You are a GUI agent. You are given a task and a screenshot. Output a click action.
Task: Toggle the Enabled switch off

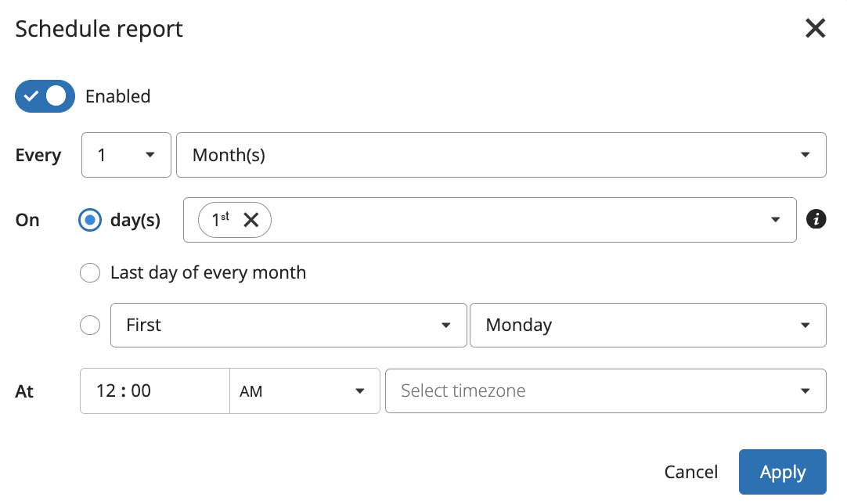(x=45, y=96)
